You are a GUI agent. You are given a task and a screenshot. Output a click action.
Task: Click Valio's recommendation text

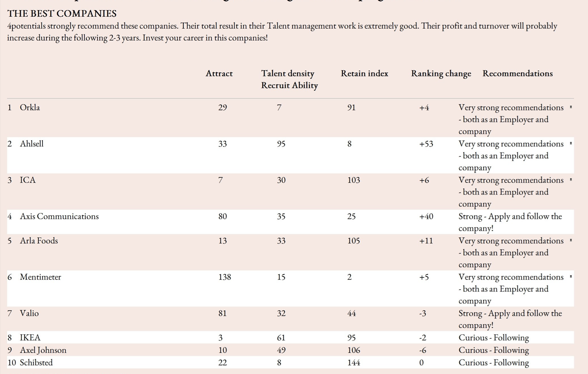click(510, 319)
